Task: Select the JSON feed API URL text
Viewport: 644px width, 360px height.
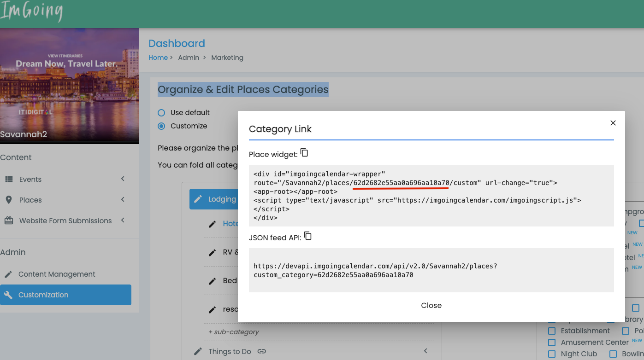Action: coord(375,271)
